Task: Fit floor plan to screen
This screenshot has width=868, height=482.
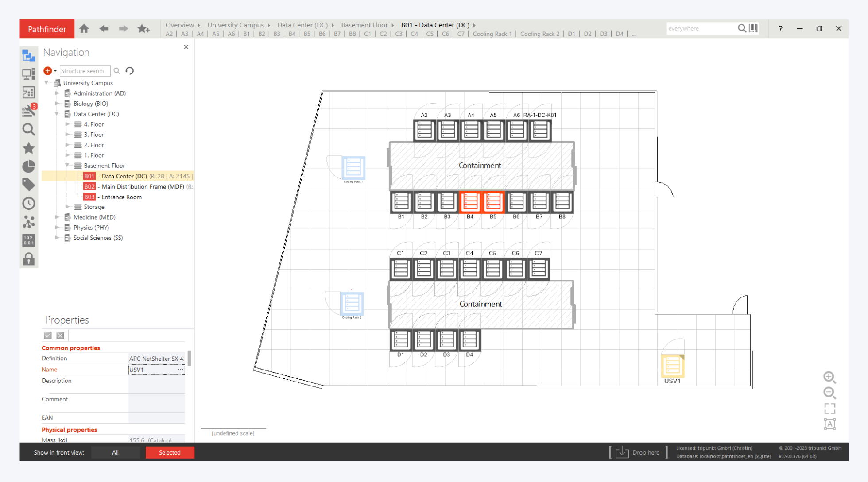Action: tap(829, 408)
